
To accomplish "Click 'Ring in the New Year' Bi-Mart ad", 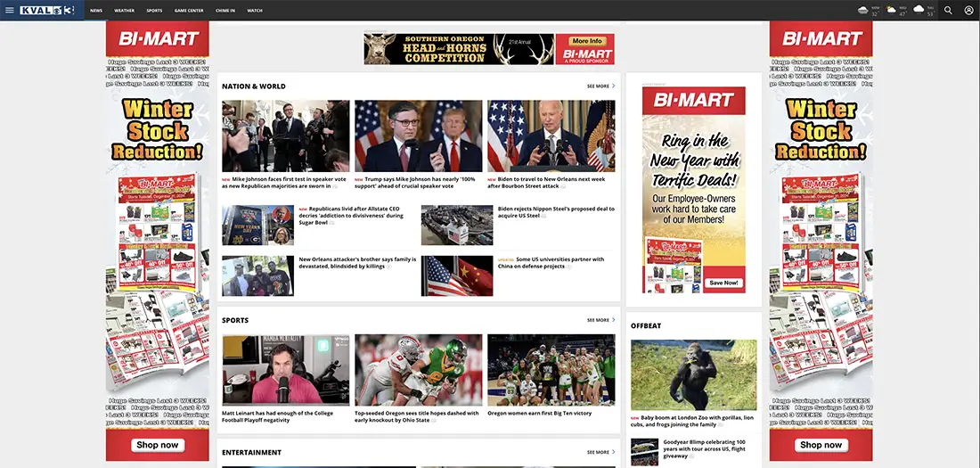I will [694, 190].
